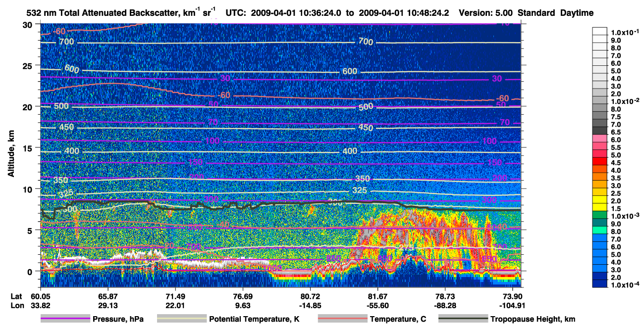Click the white swatch atop the colorbar
This screenshot has height=330, width=644.
tap(599, 31)
